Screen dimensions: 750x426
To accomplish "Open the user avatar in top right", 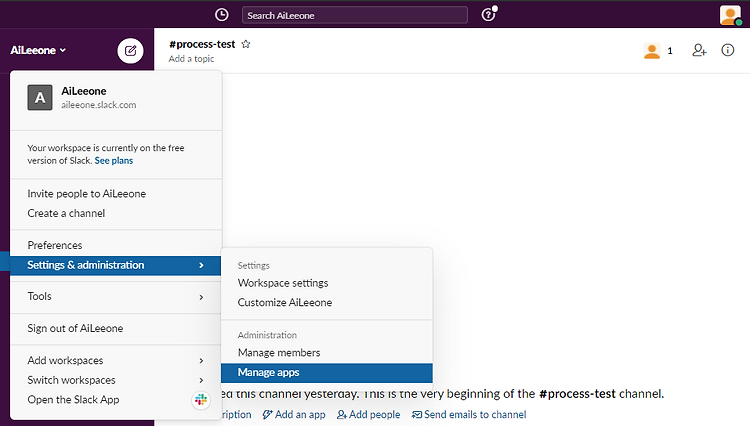I will coord(730,15).
